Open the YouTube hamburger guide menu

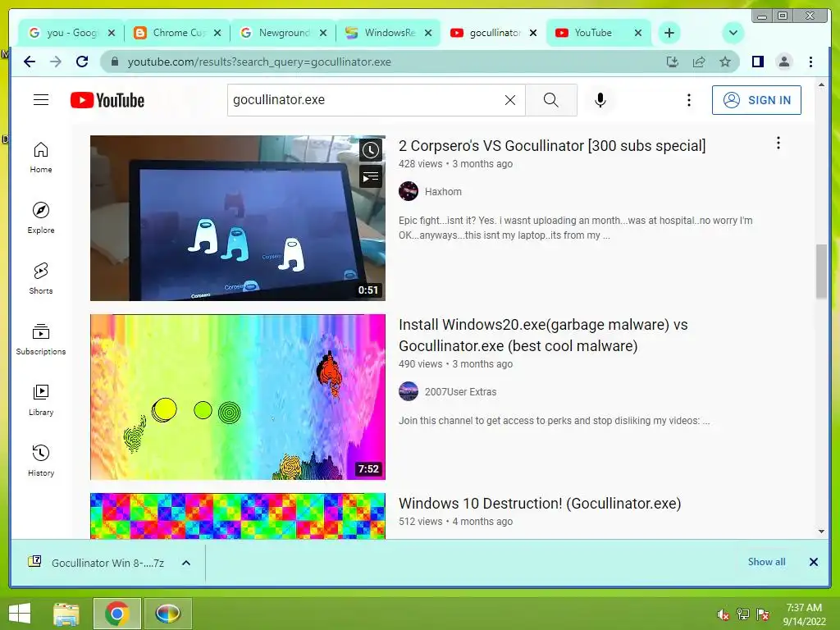coord(41,99)
